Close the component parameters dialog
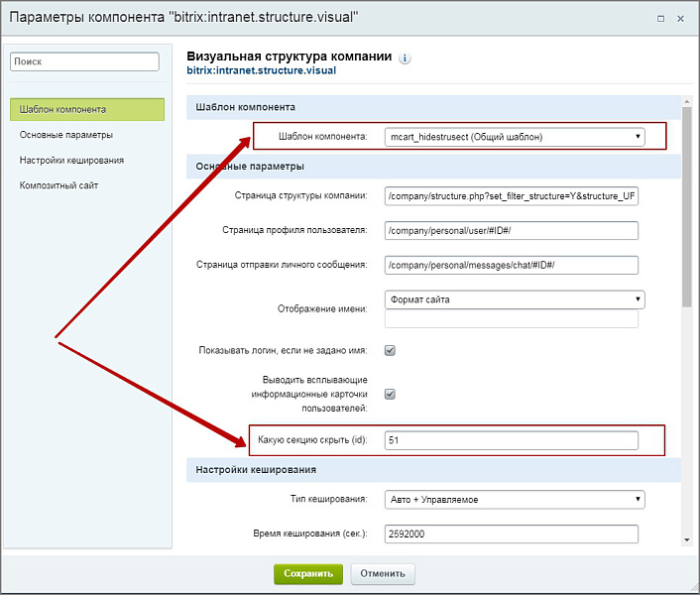The width and height of the screenshot is (700, 595). 680,18
